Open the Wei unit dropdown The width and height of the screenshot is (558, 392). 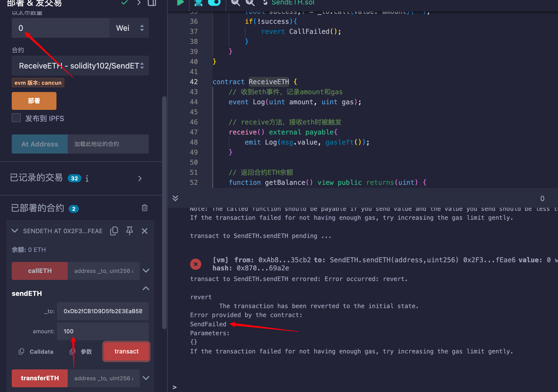pyautogui.click(x=129, y=28)
